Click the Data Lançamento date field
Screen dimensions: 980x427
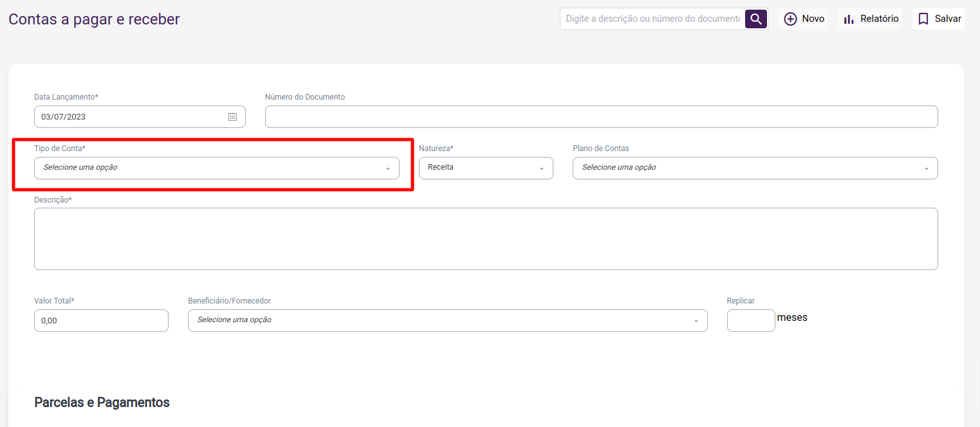click(129, 117)
